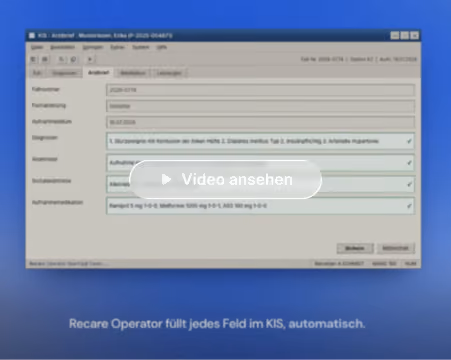This screenshot has height=360, width=451.
Task: Click the Recare Operator status bar message
Action: pyautogui.click(x=68, y=264)
